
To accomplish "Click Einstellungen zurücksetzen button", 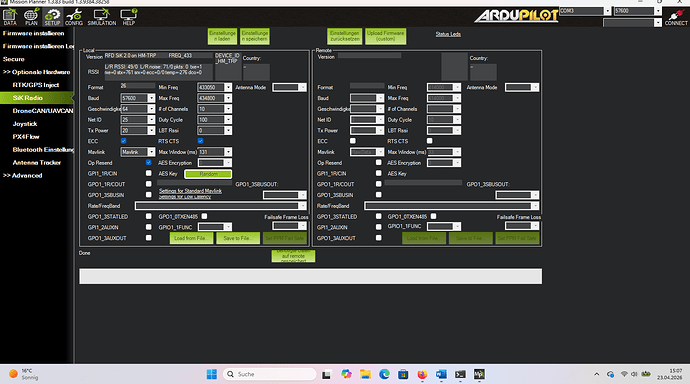I will point(345,36).
